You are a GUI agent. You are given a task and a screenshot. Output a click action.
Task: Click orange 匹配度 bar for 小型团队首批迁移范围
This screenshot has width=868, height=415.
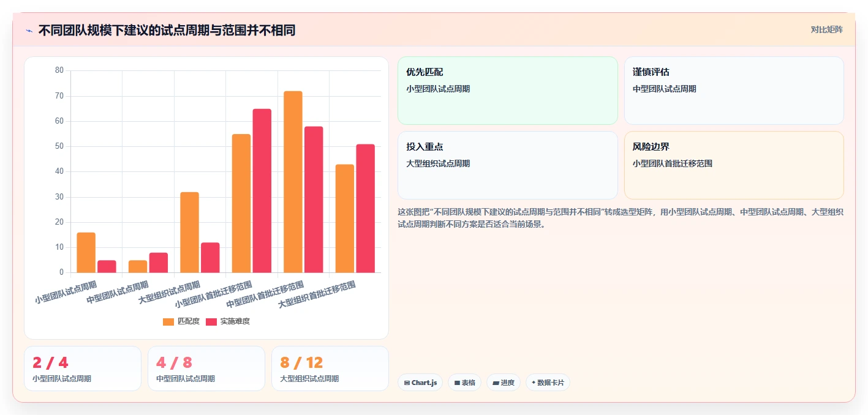[x=241, y=203]
